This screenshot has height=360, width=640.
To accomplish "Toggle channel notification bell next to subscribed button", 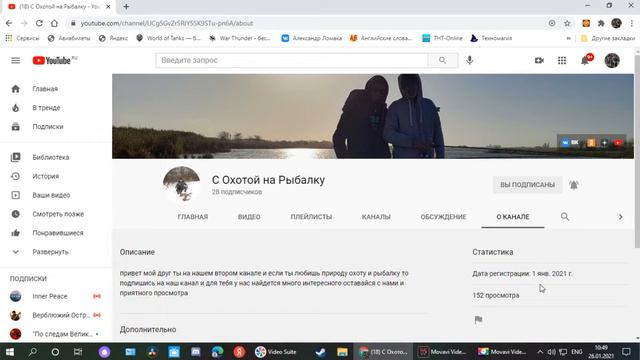I will (573, 185).
